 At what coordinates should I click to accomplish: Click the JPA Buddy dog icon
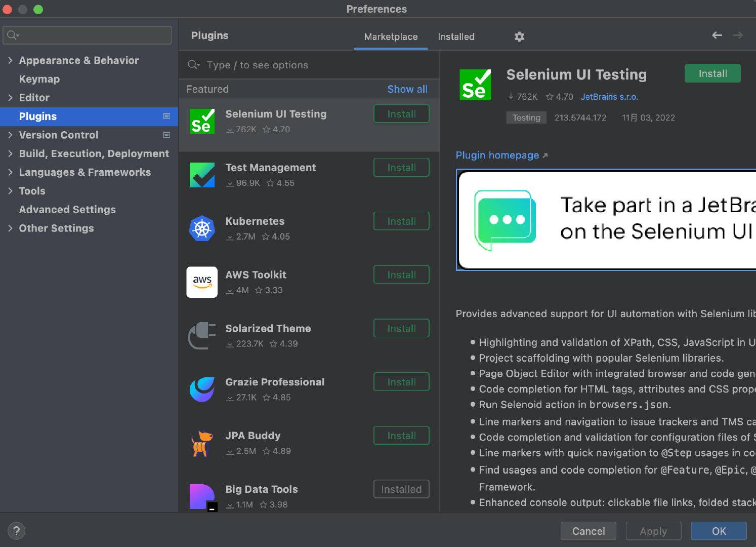[x=202, y=443]
